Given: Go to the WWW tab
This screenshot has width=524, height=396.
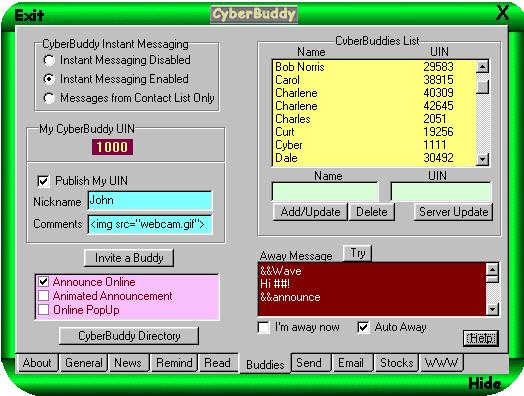Looking at the screenshot, I should point(441,363).
